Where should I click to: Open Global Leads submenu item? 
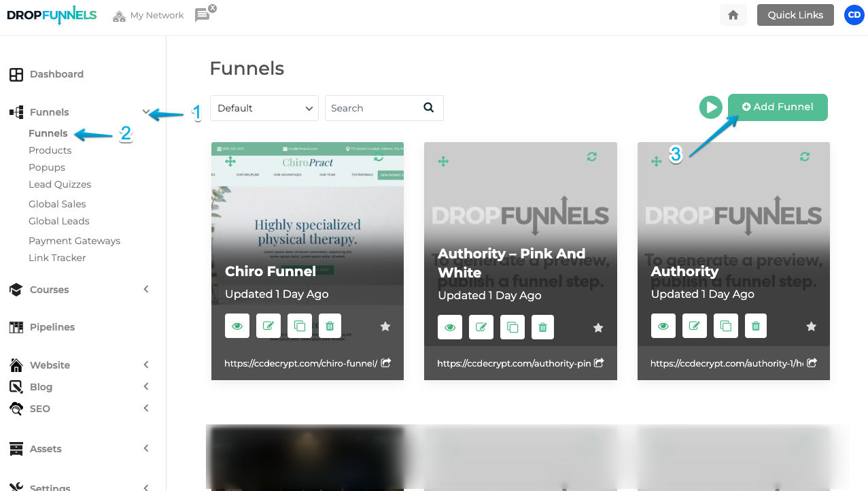tap(59, 221)
